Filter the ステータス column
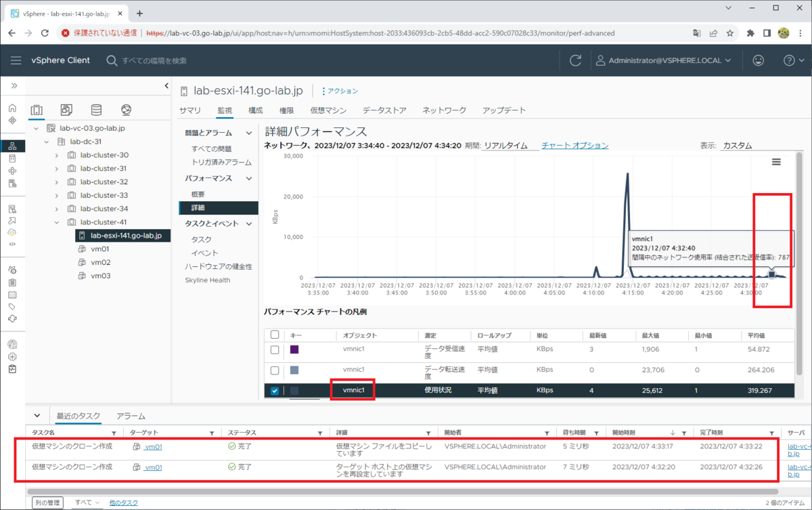Viewport: 812px width, 510px height. click(x=320, y=433)
